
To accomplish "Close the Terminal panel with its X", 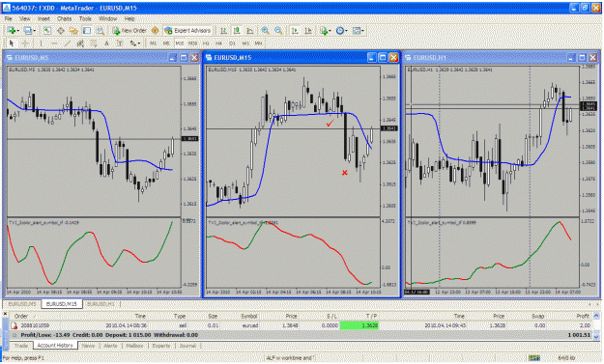I will (x=5, y=314).
